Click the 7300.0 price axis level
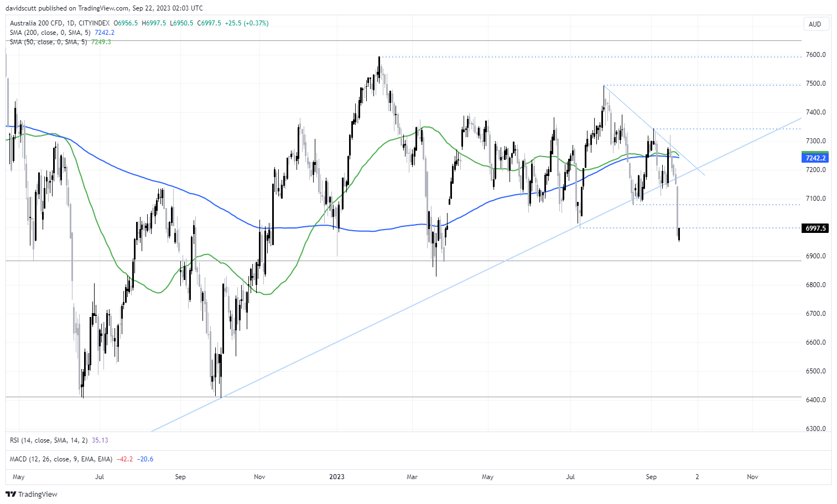The image size is (837, 504). 816,141
